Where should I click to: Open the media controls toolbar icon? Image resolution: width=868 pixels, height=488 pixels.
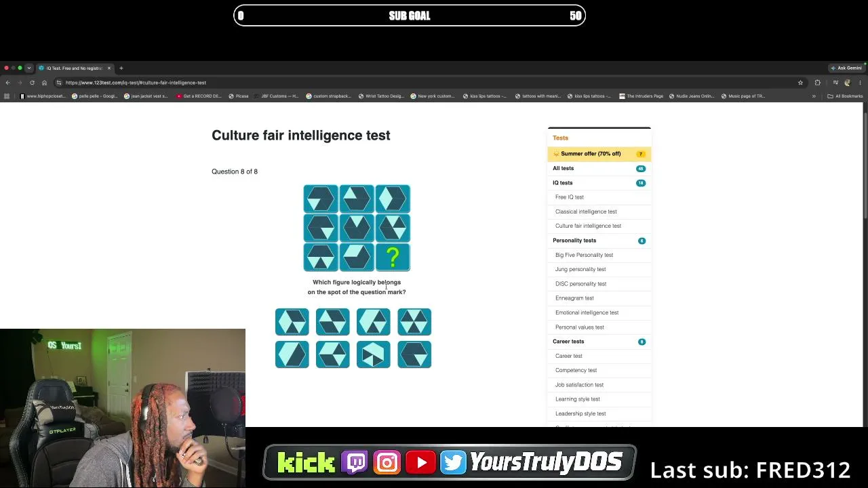835,83
